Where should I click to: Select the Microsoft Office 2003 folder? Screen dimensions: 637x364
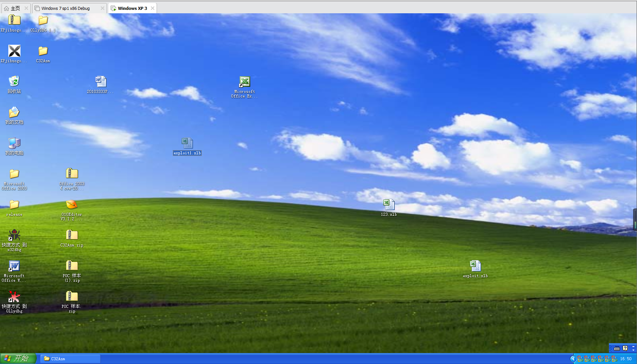(14, 174)
